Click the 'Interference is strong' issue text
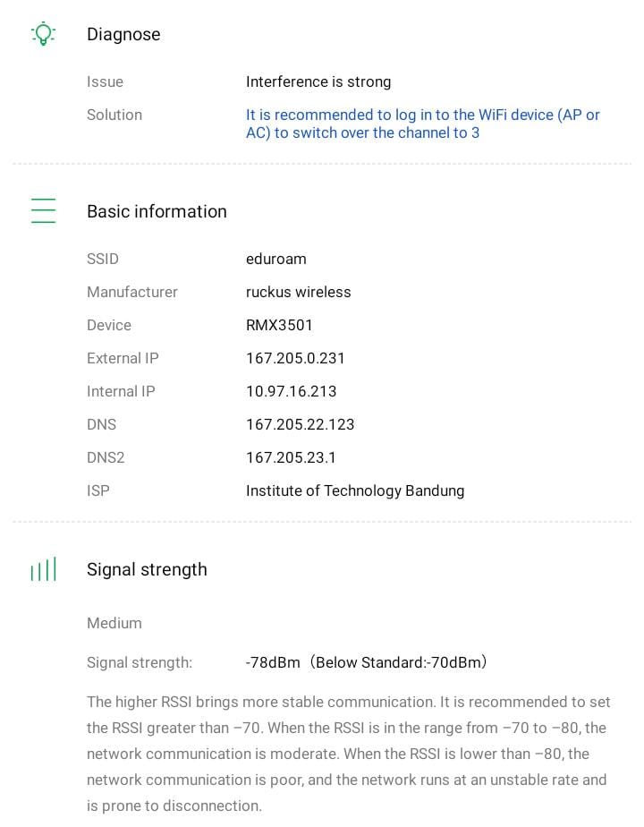This screenshot has height=827, width=644. tap(318, 81)
